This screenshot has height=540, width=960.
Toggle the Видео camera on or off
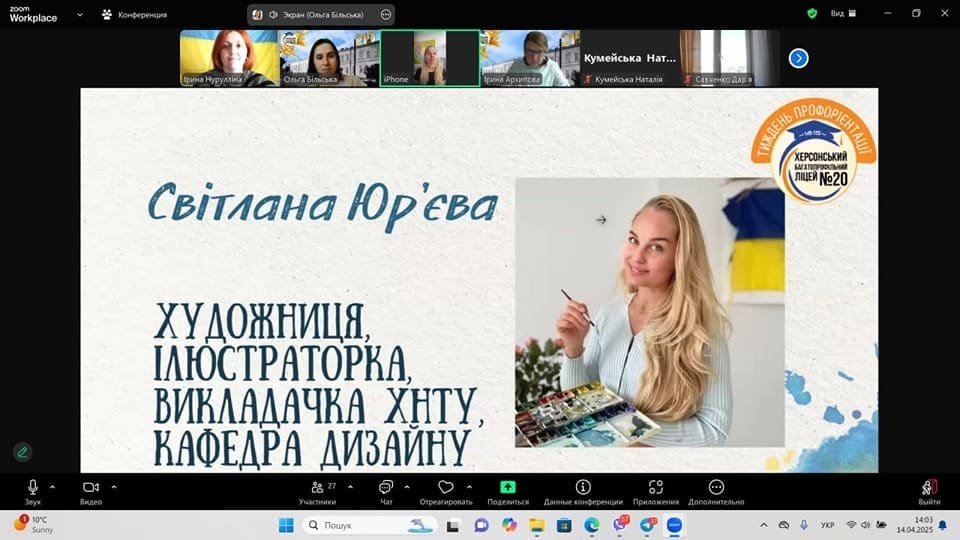point(91,488)
